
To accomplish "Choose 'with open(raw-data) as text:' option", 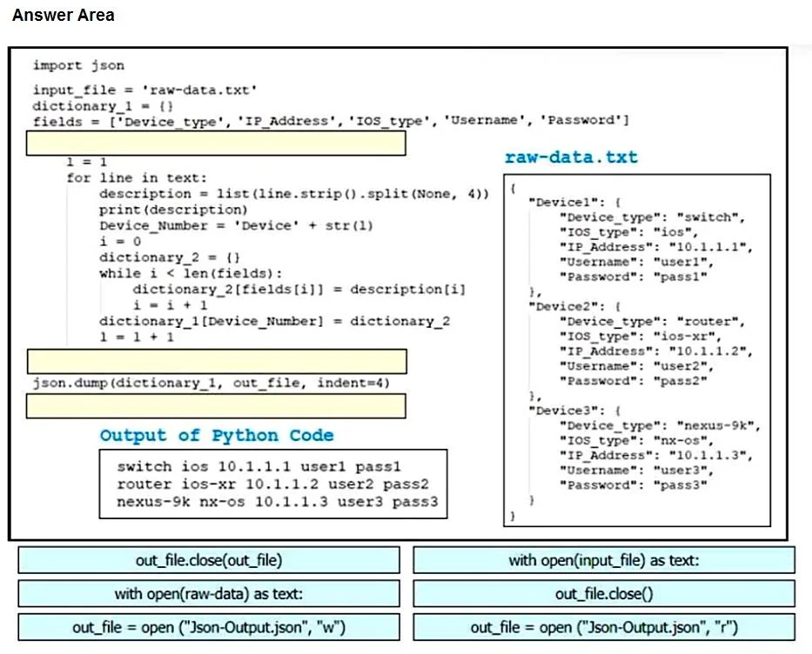I will pos(209,593).
